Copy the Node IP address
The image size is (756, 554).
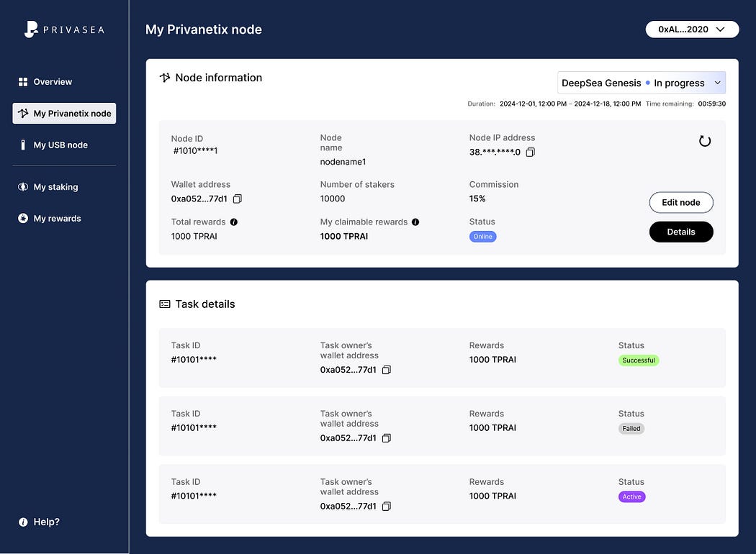531,153
